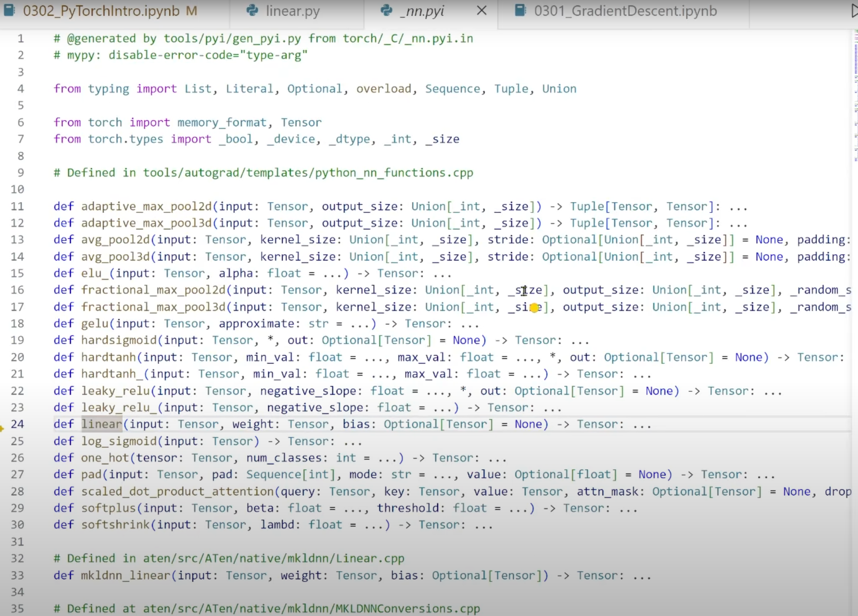The width and height of the screenshot is (858, 616).
Task: Click the '# @generated by' comment line
Action: pyautogui.click(x=263, y=39)
